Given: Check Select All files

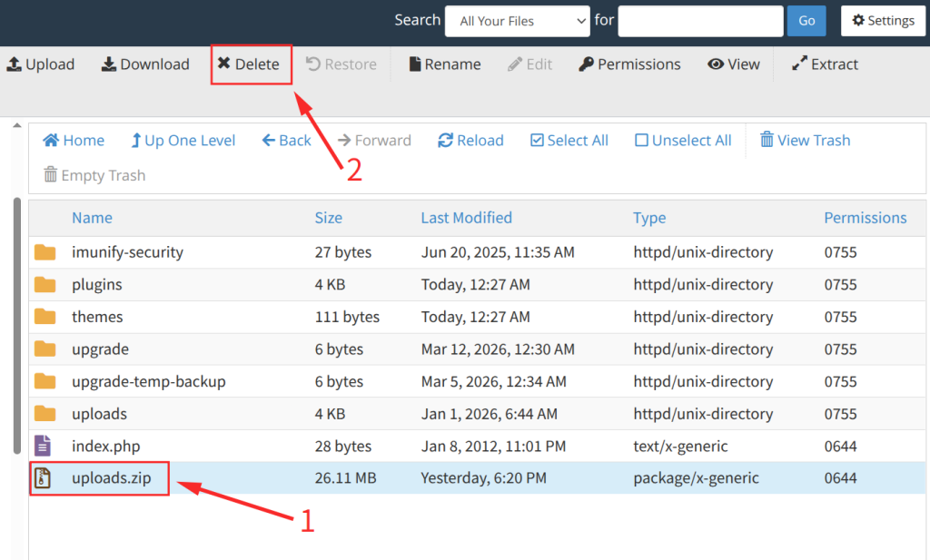Looking at the screenshot, I should click(x=569, y=141).
